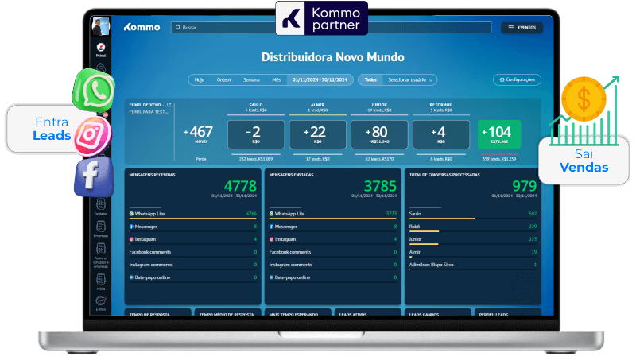The image size is (636, 364).
Task: Click the green +104 won box
Action: tap(499, 134)
